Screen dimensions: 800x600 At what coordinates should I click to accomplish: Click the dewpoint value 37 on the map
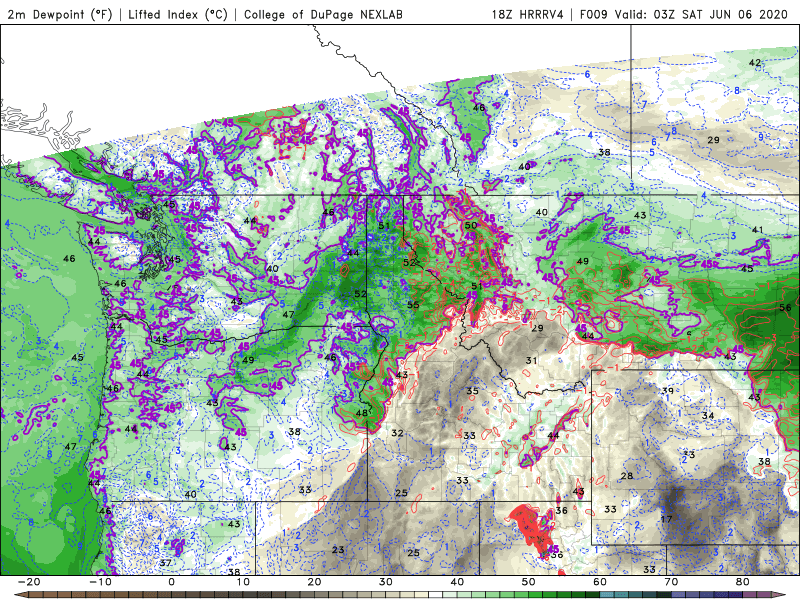[165, 563]
